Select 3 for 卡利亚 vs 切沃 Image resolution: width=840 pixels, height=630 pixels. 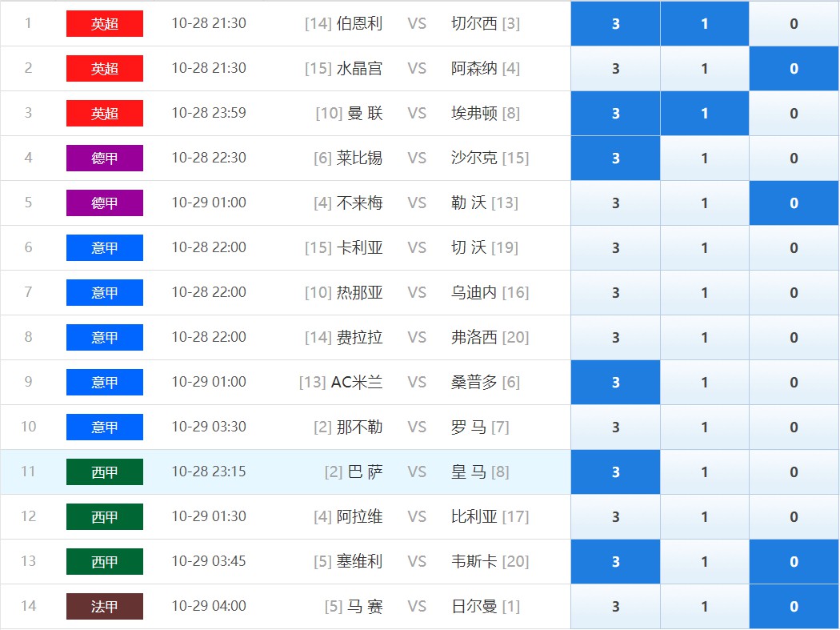615,247
